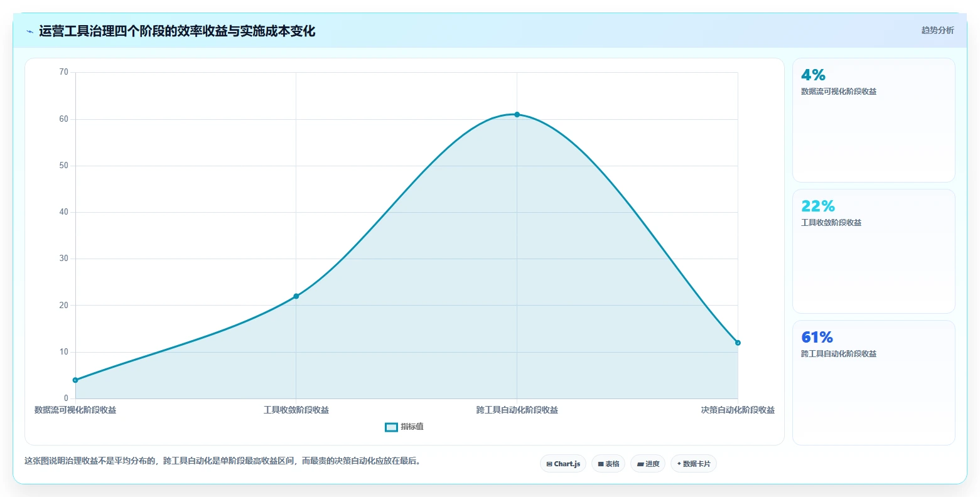Click the y-axis value 40
The height and width of the screenshot is (497, 980).
coord(64,212)
